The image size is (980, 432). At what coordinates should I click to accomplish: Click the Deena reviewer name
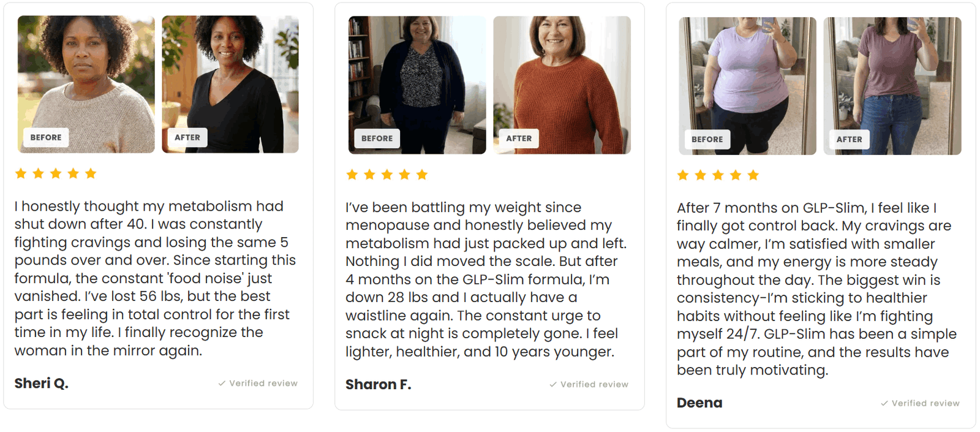coord(699,403)
